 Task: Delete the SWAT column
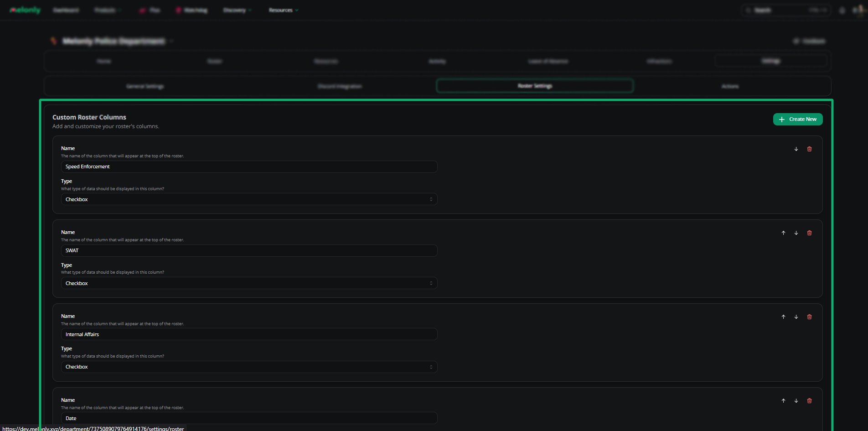pos(809,233)
